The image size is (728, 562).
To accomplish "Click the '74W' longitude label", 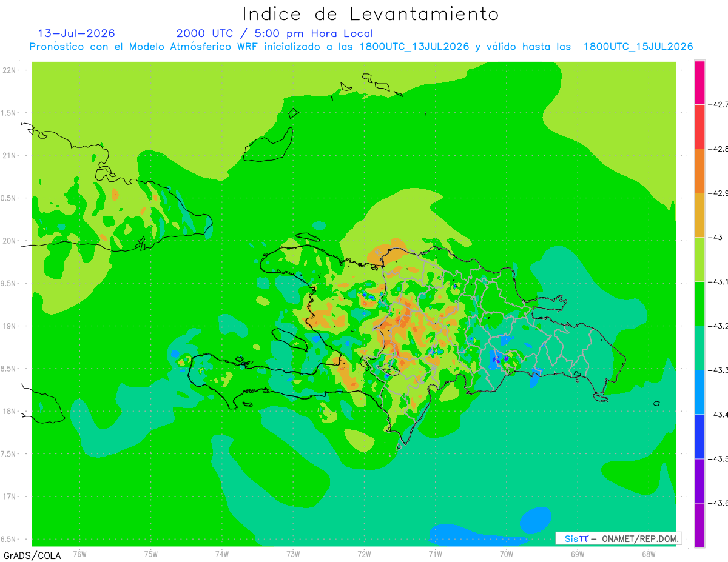I will point(222,554).
